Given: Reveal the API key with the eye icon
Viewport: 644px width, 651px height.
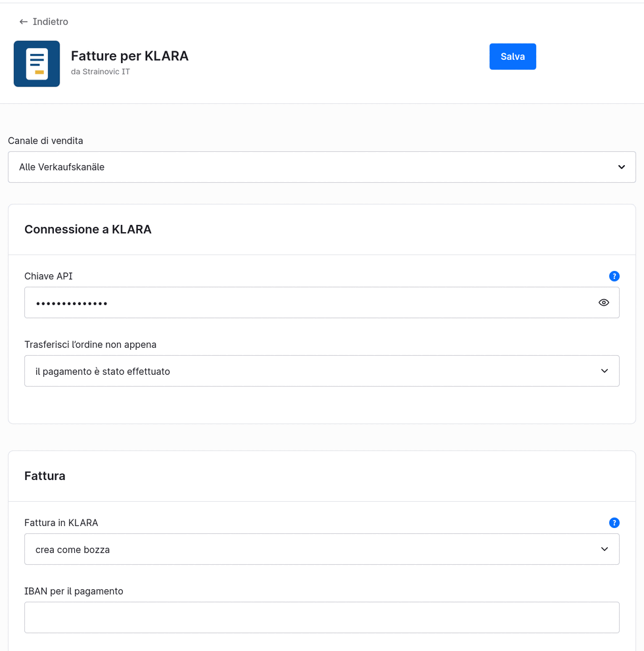Looking at the screenshot, I should coord(604,302).
